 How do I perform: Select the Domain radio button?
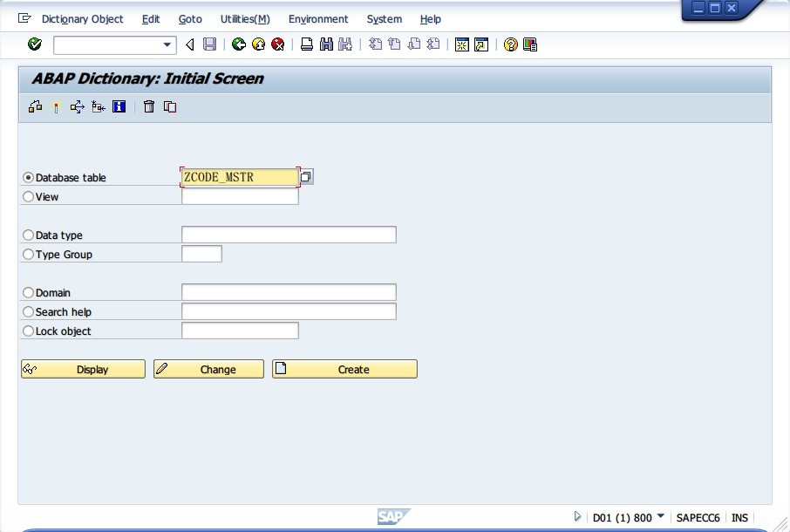pyautogui.click(x=28, y=292)
